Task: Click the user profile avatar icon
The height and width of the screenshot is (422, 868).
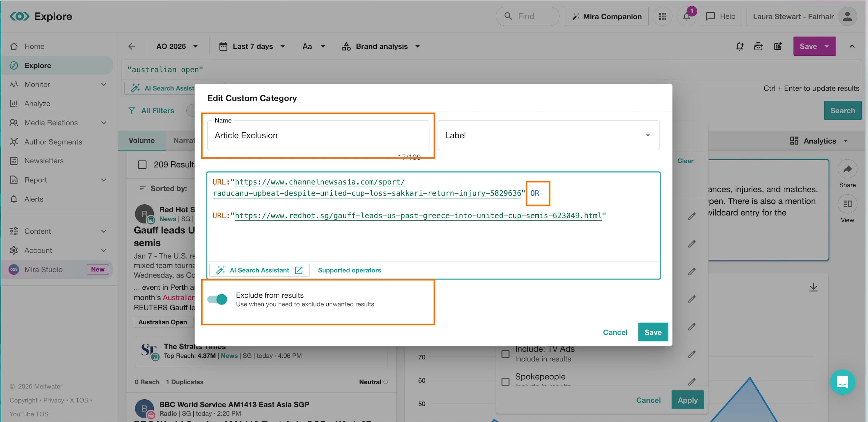Action: point(847,16)
